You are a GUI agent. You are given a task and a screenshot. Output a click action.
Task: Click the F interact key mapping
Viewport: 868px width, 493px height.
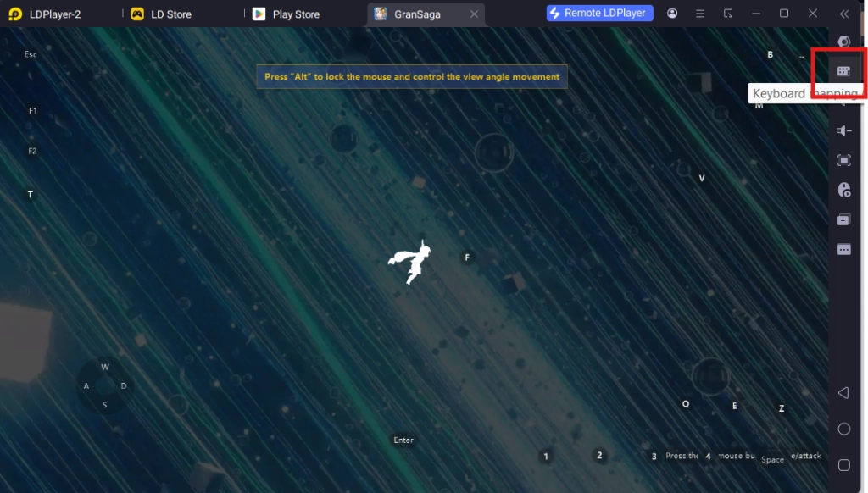click(x=467, y=258)
